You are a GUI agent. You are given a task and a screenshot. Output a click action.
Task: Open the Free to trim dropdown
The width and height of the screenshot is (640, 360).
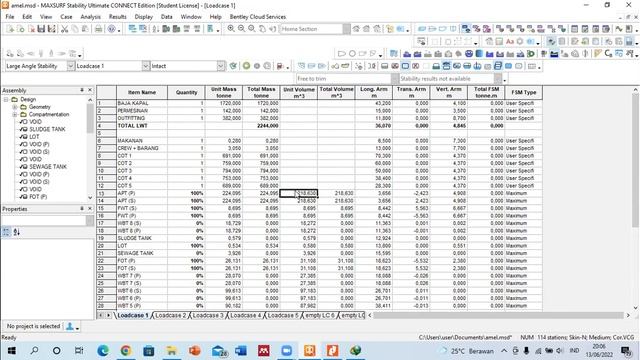395,78
